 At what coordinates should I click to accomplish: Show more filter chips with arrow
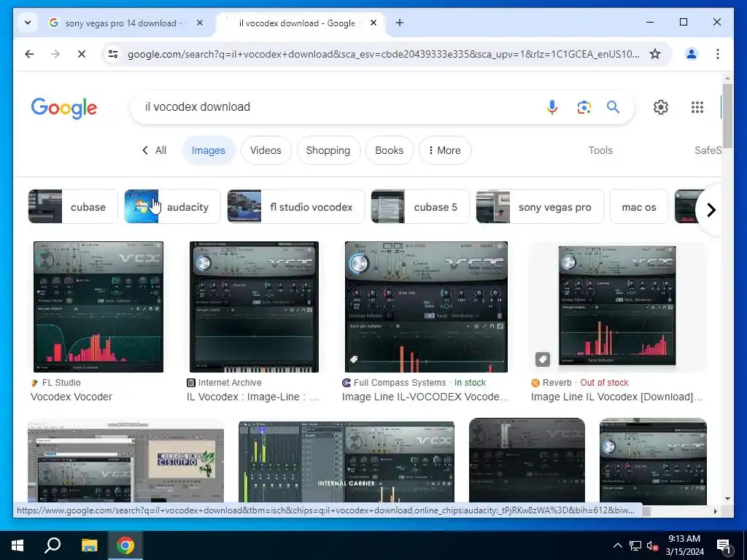[711, 209]
